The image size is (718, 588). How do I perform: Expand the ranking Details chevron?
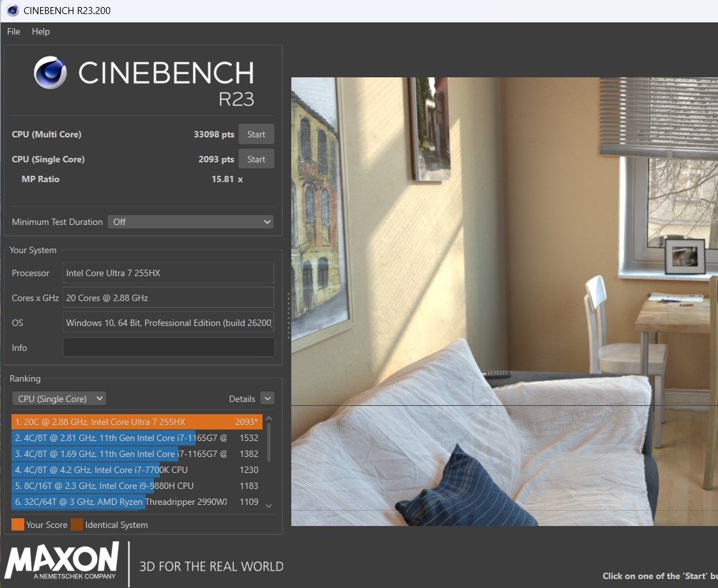268,399
